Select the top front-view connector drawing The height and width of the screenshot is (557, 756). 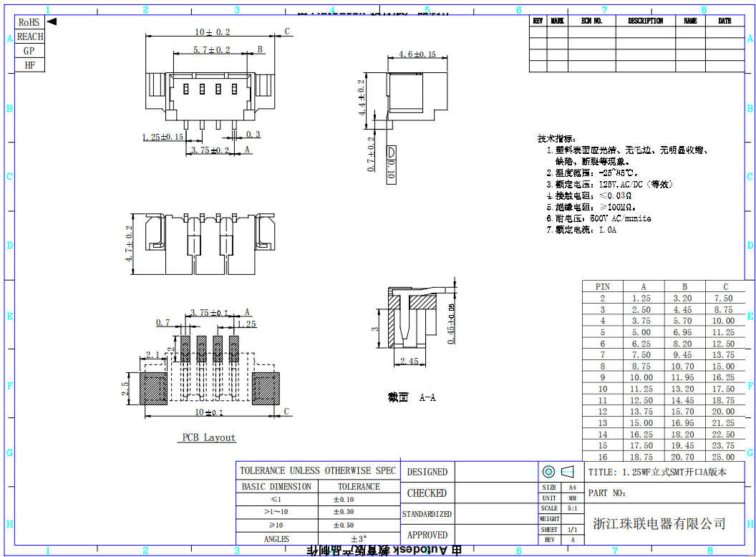210,93
